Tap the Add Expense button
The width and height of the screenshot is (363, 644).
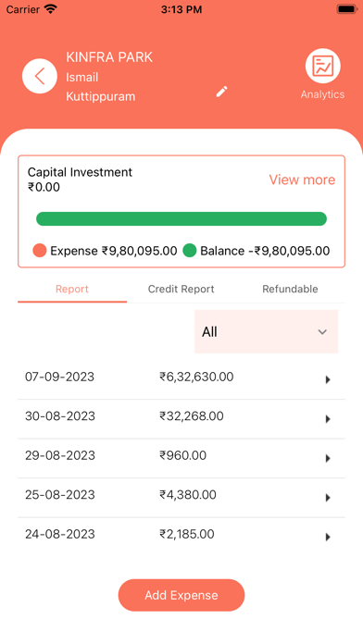181,595
